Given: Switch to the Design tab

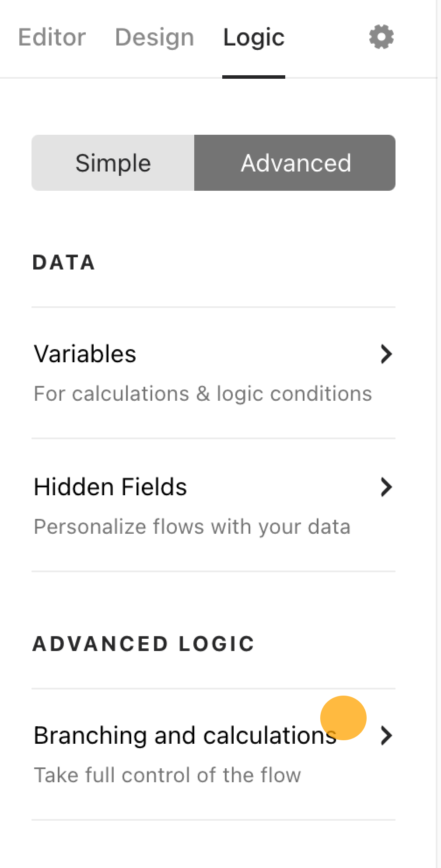Looking at the screenshot, I should (x=154, y=37).
